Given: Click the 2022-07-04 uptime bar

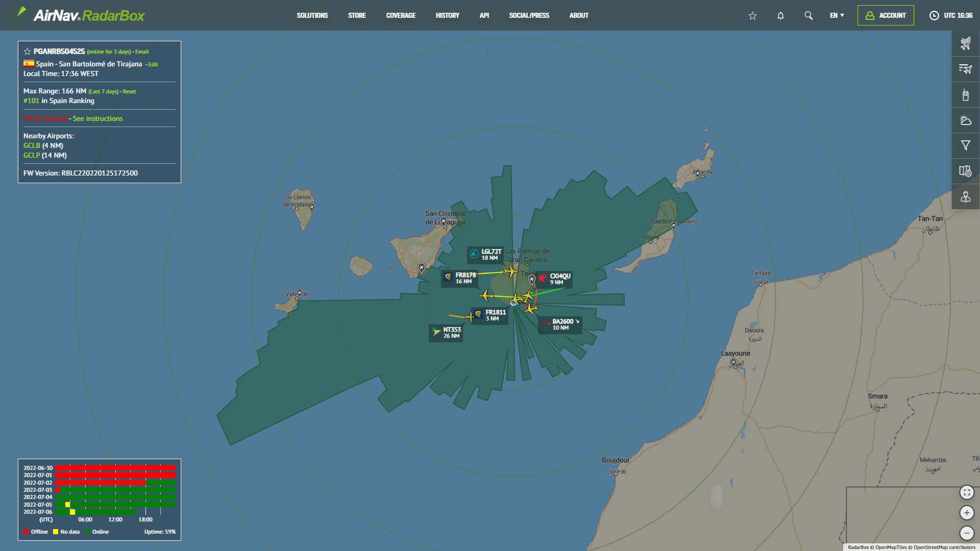Looking at the screenshot, I should coord(115,497).
